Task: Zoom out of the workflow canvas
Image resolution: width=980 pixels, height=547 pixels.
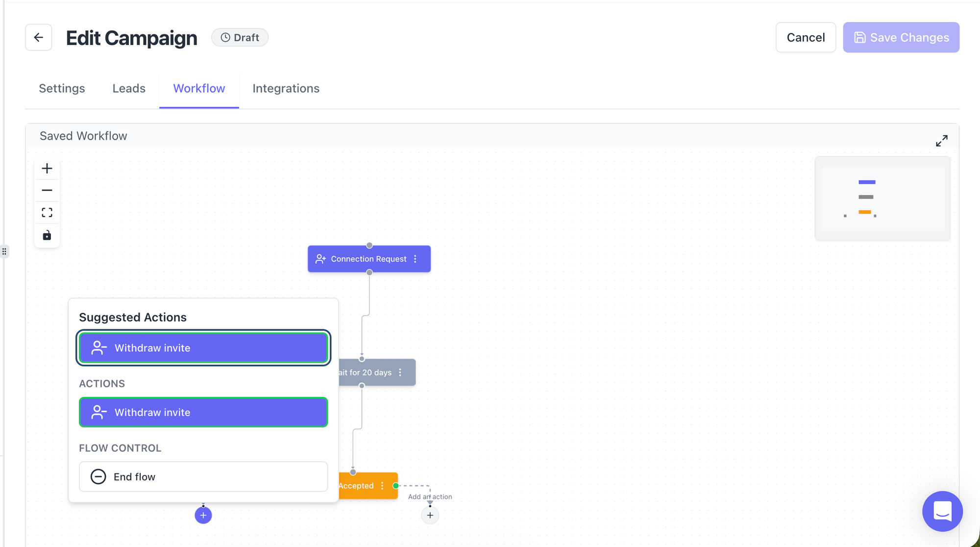Action: tap(47, 190)
